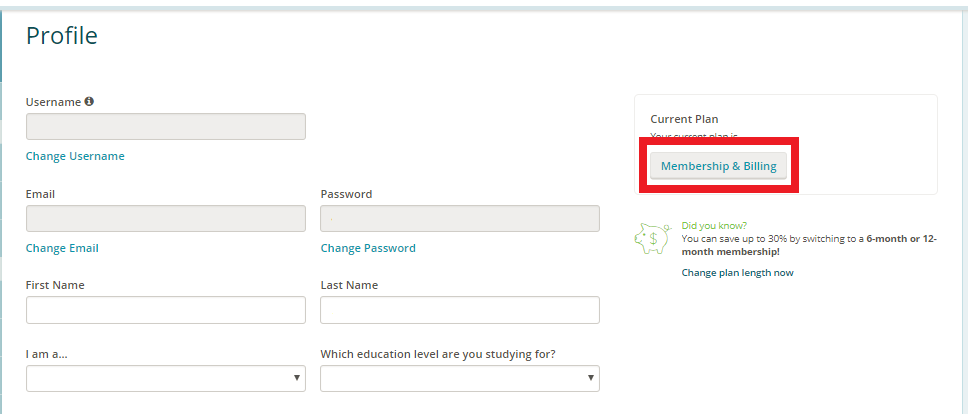Click the First Name label

55,285
